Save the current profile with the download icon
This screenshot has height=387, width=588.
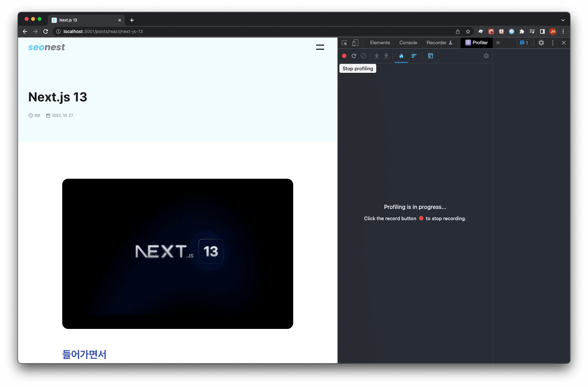tap(386, 56)
